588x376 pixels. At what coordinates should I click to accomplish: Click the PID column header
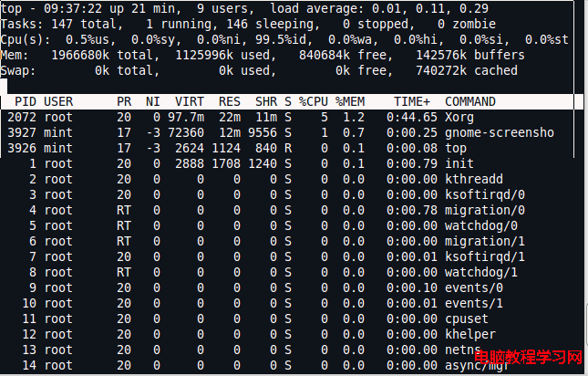[x=26, y=101]
